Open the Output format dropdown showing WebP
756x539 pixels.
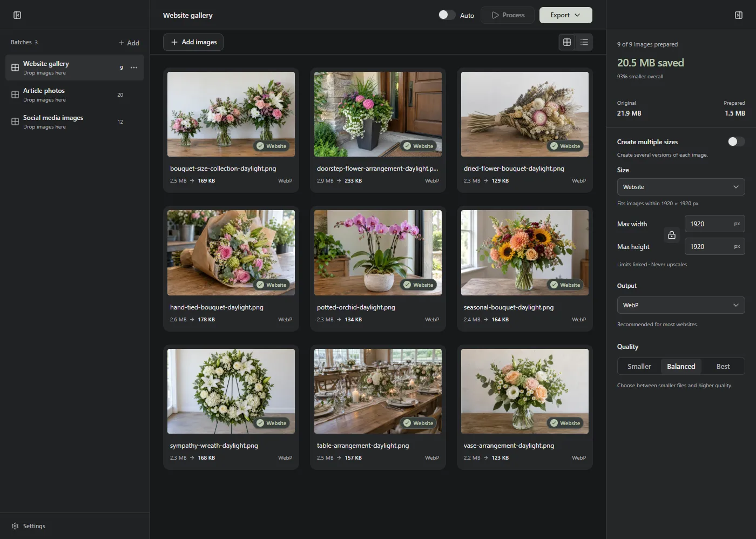pos(681,305)
